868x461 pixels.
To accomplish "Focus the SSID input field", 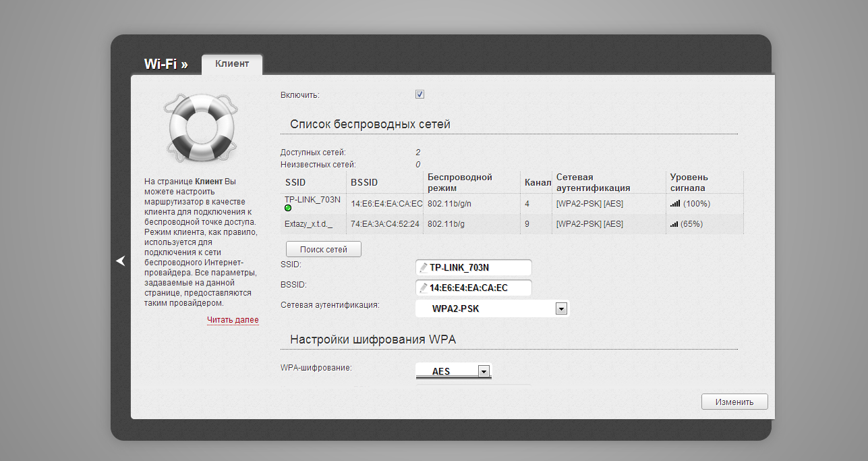I will (x=479, y=267).
